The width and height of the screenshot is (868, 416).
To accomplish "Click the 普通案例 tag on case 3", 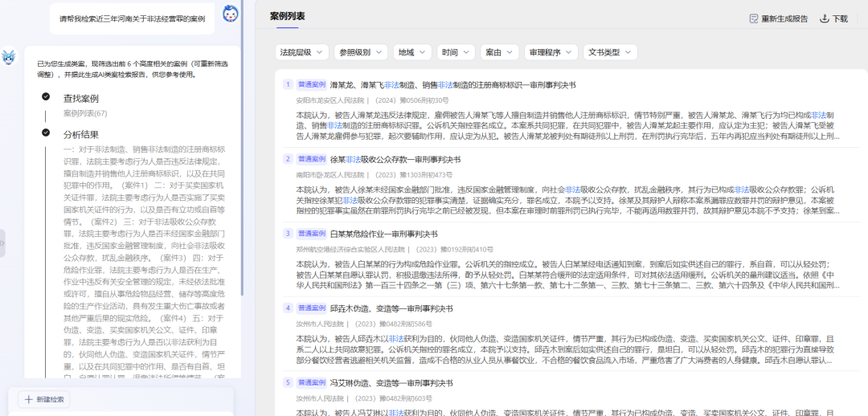I will tap(312, 234).
